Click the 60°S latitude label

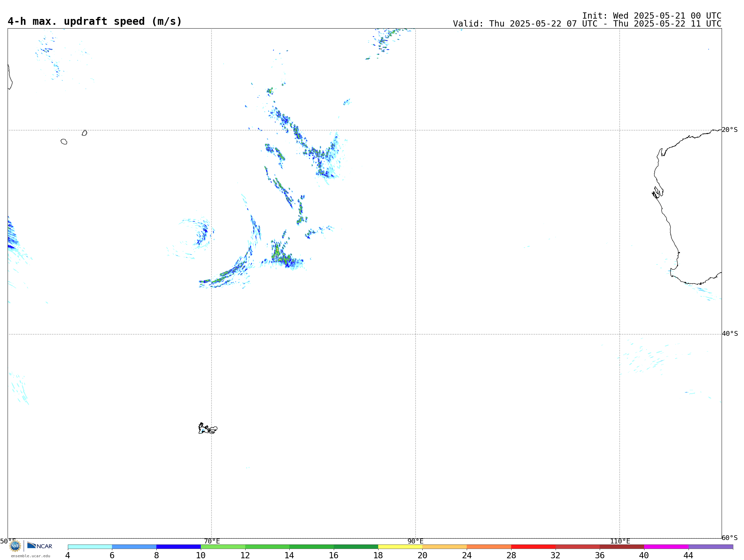click(730, 538)
